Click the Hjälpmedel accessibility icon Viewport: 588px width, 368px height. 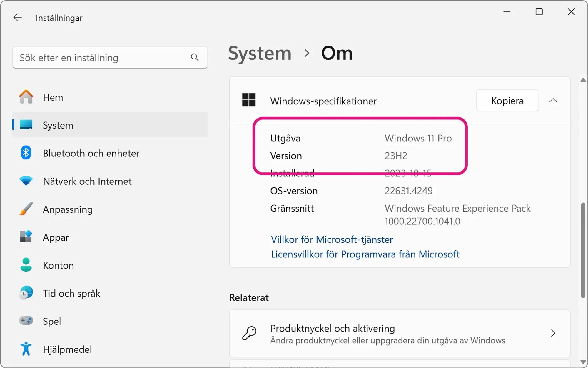(26, 349)
